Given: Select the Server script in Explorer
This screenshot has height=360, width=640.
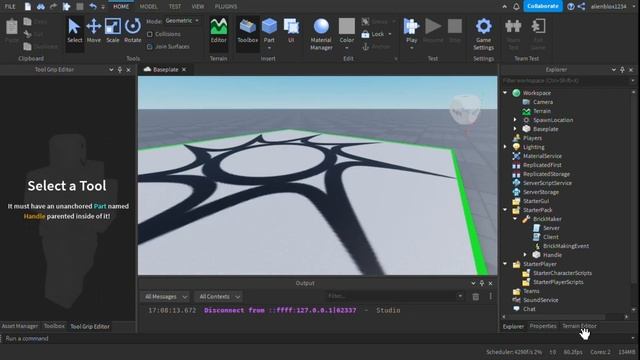Looking at the screenshot, I should click(x=551, y=228).
